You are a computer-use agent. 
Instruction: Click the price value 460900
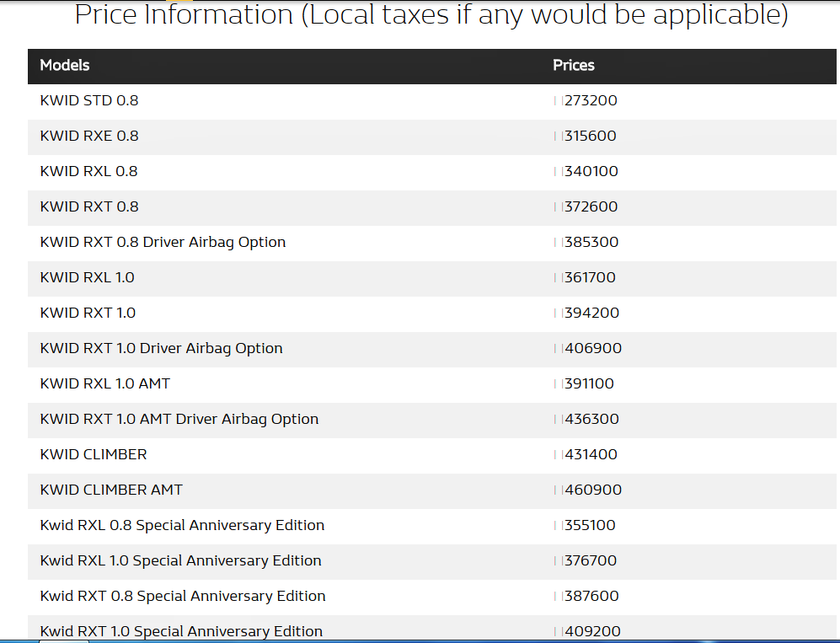593,490
